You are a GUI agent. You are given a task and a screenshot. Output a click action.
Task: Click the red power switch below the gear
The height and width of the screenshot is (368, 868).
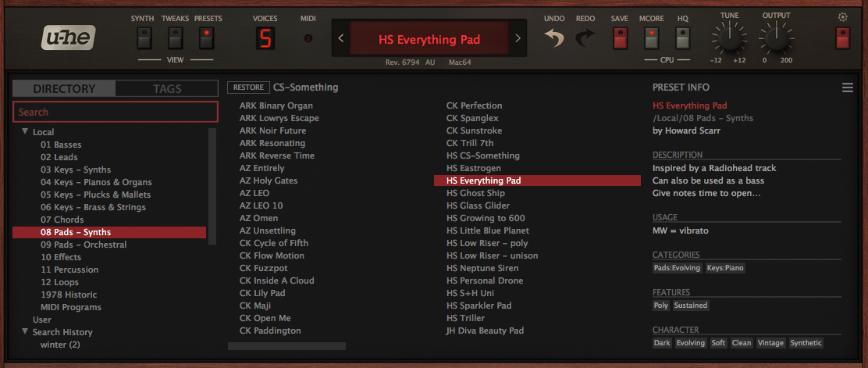tap(843, 38)
